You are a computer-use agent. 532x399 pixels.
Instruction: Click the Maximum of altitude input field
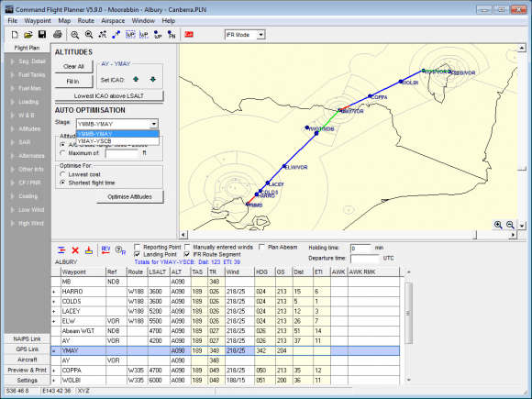(121, 153)
